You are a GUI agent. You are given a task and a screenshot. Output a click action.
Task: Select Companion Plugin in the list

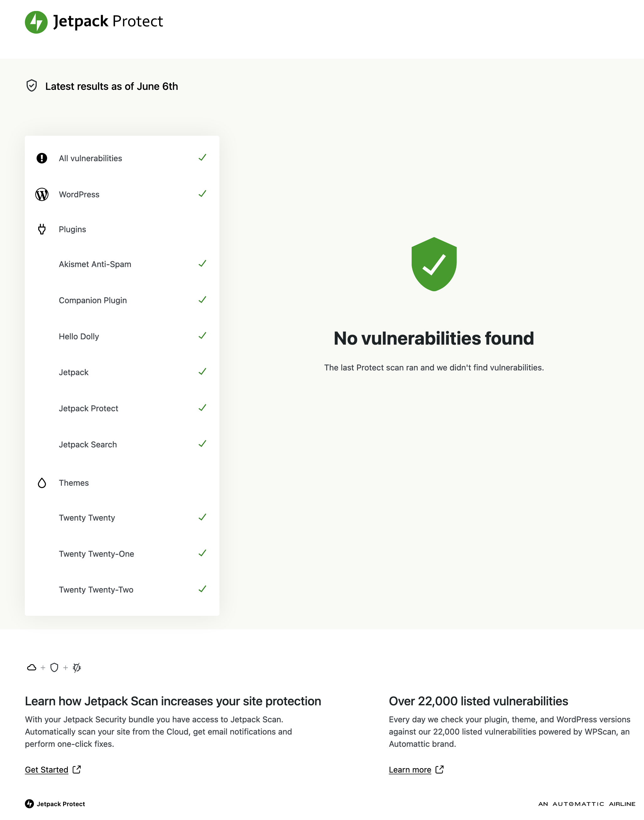click(x=93, y=300)
